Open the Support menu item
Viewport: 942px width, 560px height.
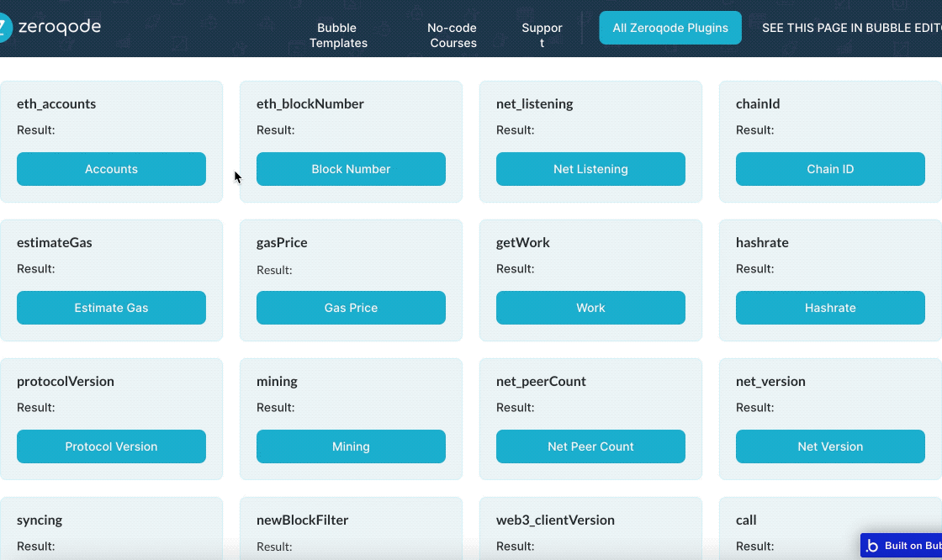tap(542, 35)
